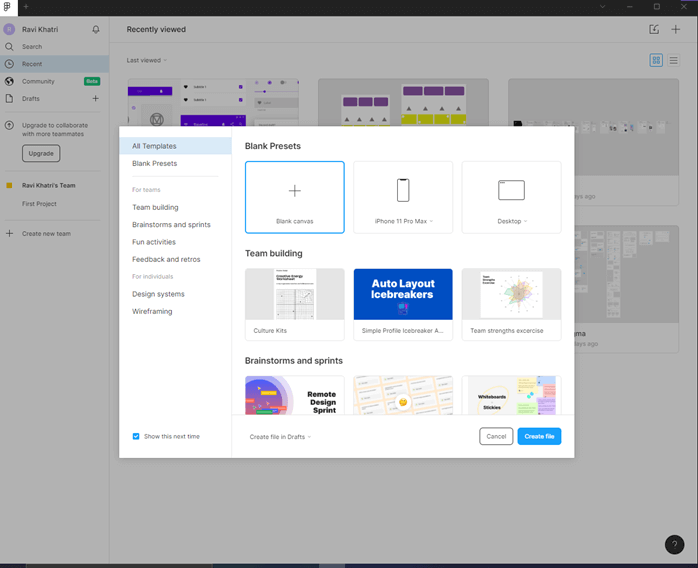Click the Create file button
Viewport: 698px width, 568px height.
pyautogui.click(x=539, y=436)
